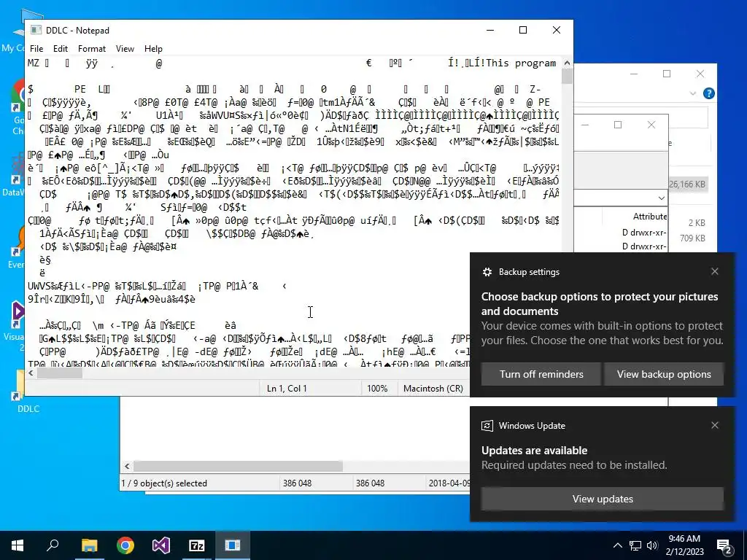Click the View backup options button
747x560 pixels.
tap(664, 374)
